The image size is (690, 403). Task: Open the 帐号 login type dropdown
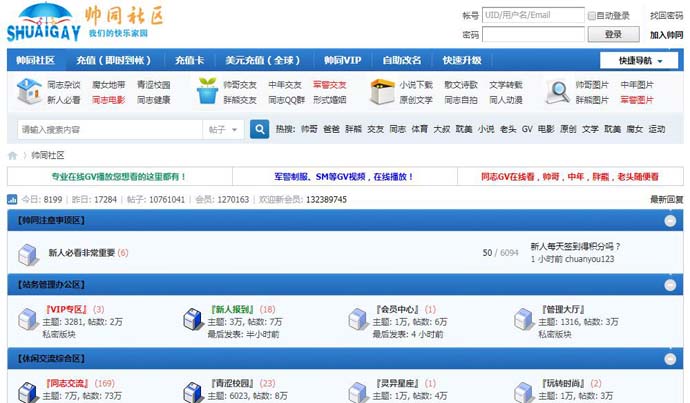point(470,16)
